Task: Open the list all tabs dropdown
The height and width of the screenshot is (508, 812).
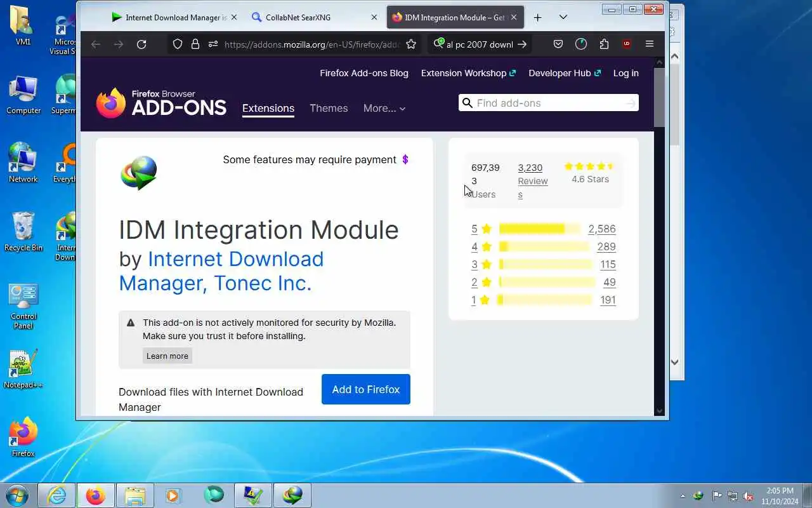Action: coord(563,17)
